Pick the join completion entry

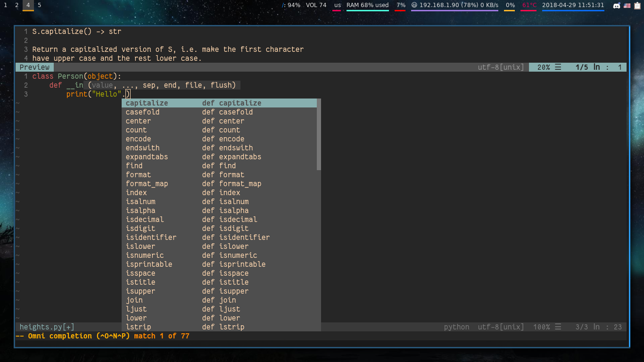(134, 300)
